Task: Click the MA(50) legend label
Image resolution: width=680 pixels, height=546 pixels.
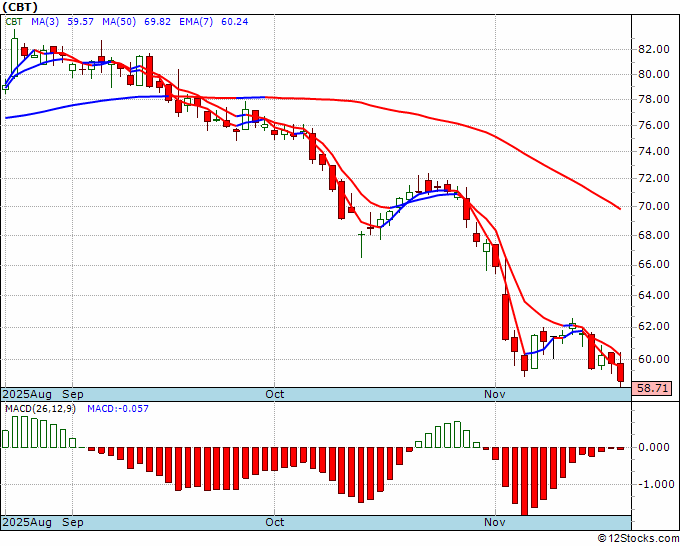Action: tap(119, 22)
